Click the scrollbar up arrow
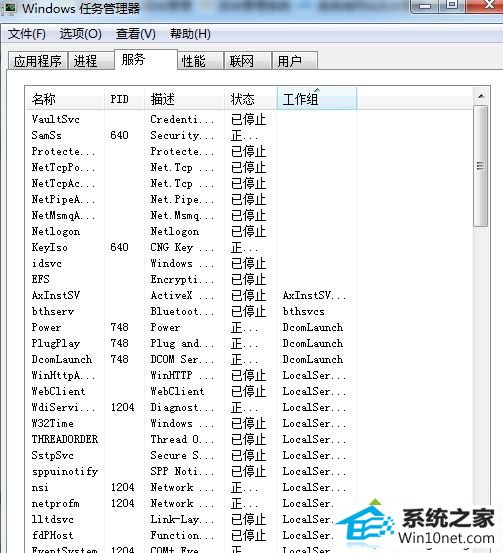 coord(481,96)
